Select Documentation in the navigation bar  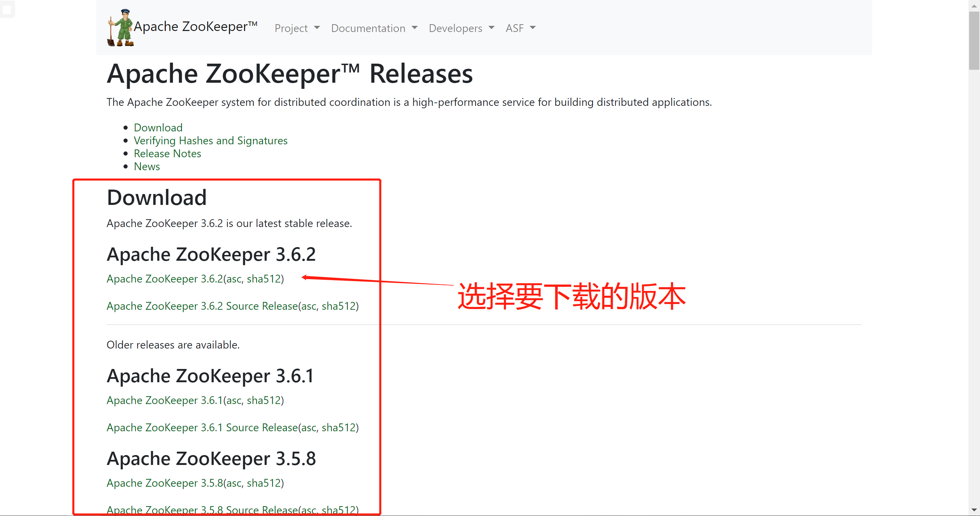click(374, 28)
